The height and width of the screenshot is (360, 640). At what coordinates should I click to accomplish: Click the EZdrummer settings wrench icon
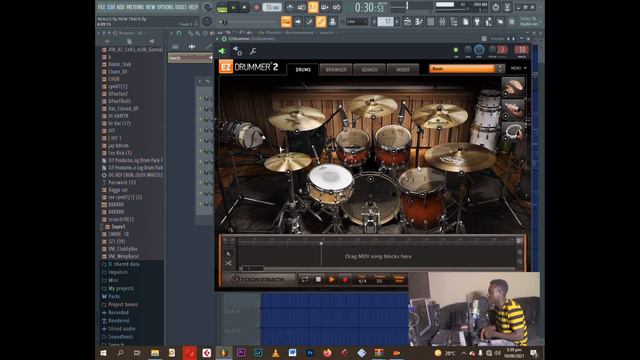point(253,51)
